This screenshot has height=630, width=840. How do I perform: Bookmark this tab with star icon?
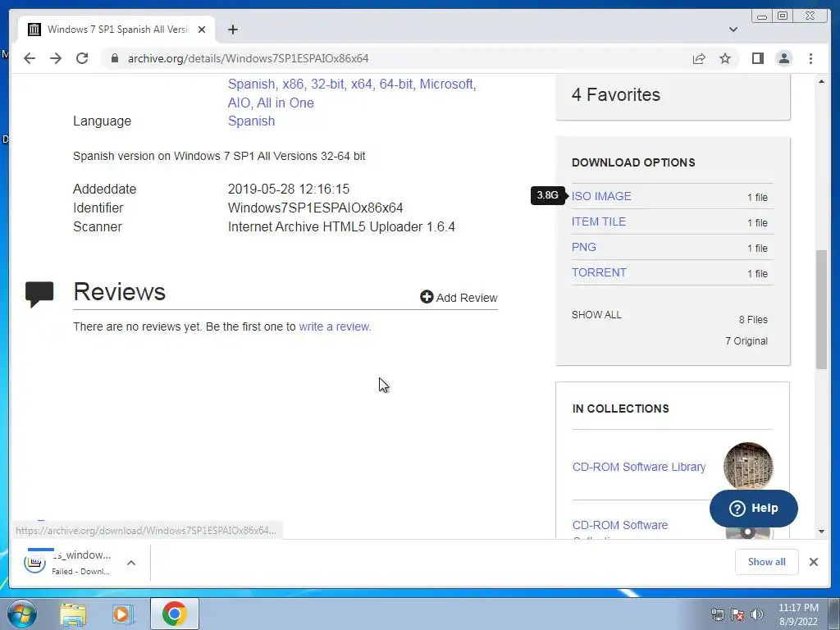point(725,58)
